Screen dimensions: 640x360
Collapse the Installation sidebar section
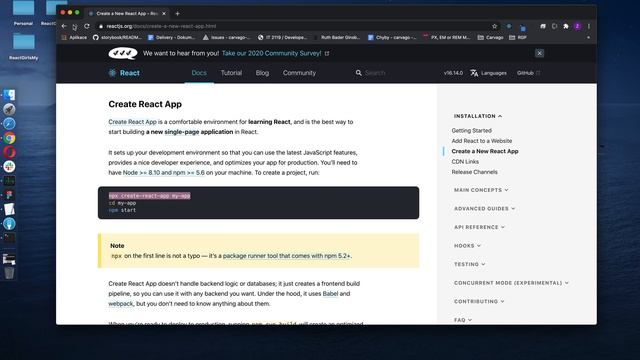pyautogui.click(x=478, y=116)
